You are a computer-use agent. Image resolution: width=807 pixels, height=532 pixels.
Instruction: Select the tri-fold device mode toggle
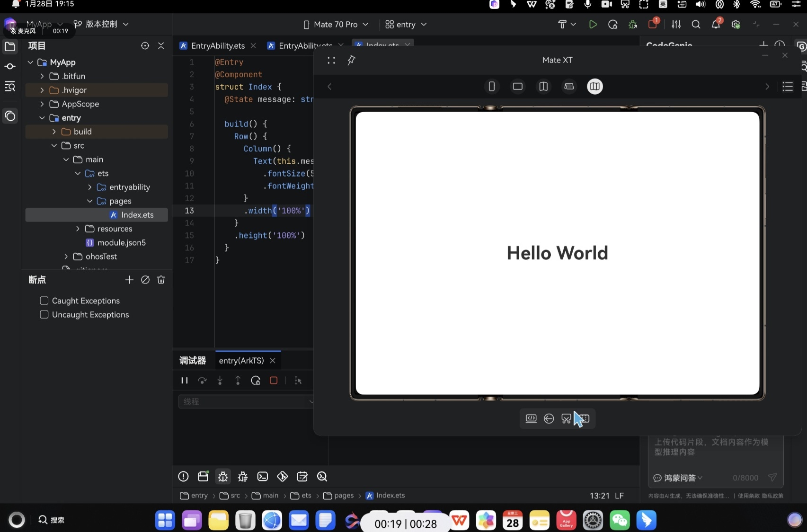pyautogui.click(x=594, y=87)
